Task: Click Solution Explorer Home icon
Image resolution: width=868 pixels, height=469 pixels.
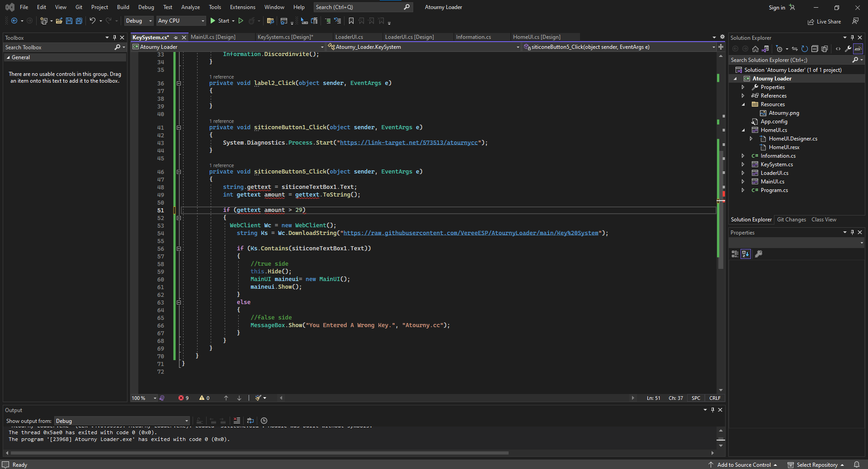Action: click(x=755, y=49)
